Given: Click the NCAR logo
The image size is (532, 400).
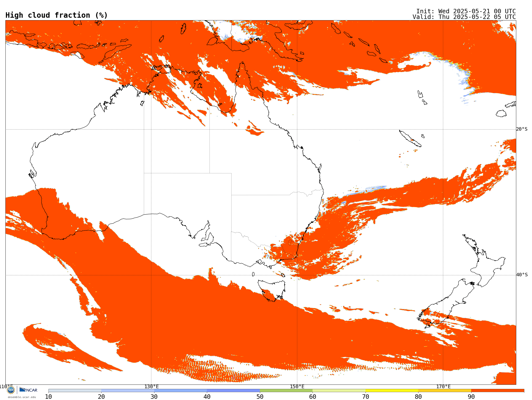Looking at the screenshot, I should pyautogui.click(x=28, y=390).
